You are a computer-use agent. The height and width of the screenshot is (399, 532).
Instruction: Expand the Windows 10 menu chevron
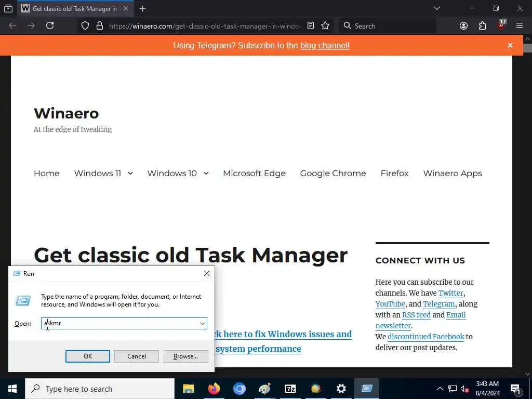(206, 174)
